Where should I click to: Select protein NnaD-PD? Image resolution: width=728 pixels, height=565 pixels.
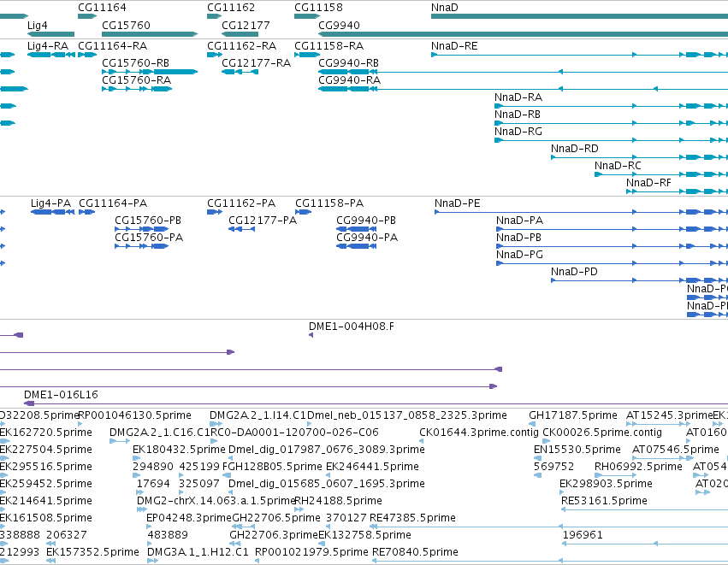click(x=639, y=280)
